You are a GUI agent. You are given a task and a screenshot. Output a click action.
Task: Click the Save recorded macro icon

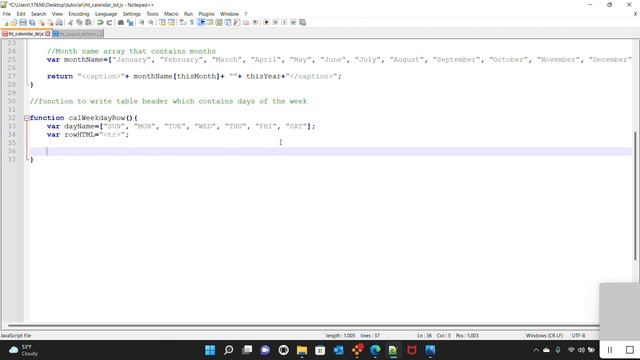click(x=302, y=22)
